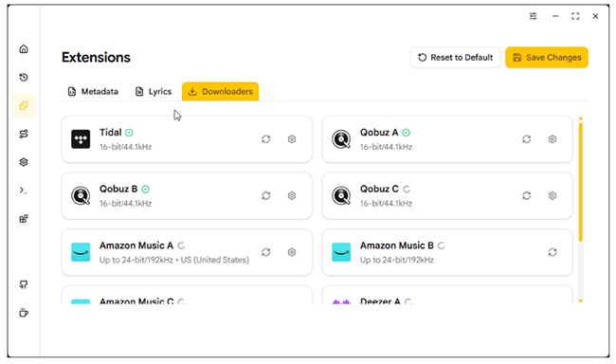Click the Amazon Music B logo
616x364 pixels.
coord(341,252)
